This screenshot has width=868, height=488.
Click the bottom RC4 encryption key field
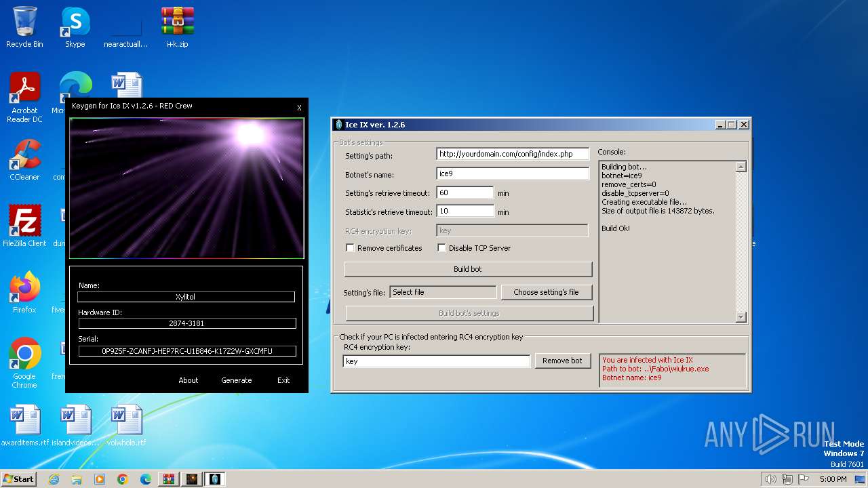(437, 361)
